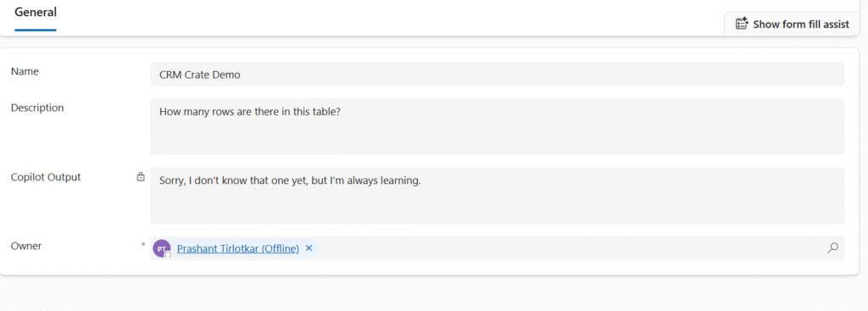Screen dimensions: 868x311
Task: Click the empty area of the Owner lookup field
Action: pos(570,248)
